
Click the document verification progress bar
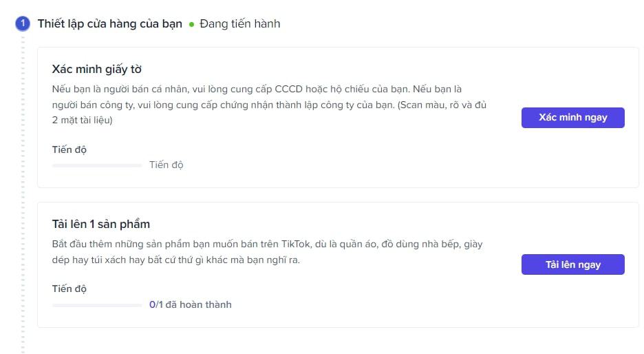[x=97, y=165]
